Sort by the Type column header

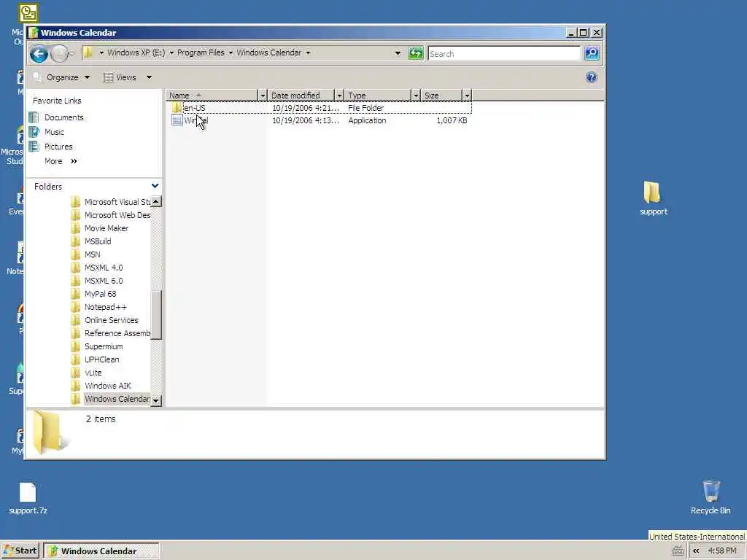[x=378, y=96]
